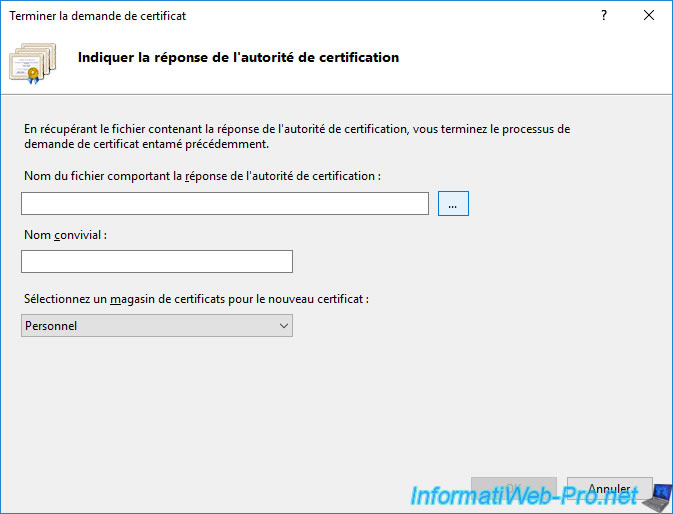Close the Terminer la demande de certificat dialog
This screenshot has width=673, height=514.
tap(649, 16)
